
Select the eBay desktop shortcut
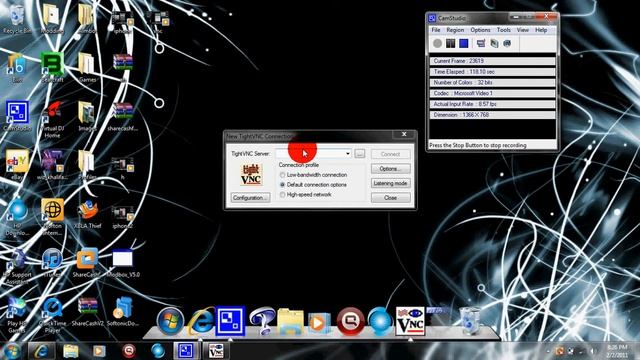click(x=17, y=164)
